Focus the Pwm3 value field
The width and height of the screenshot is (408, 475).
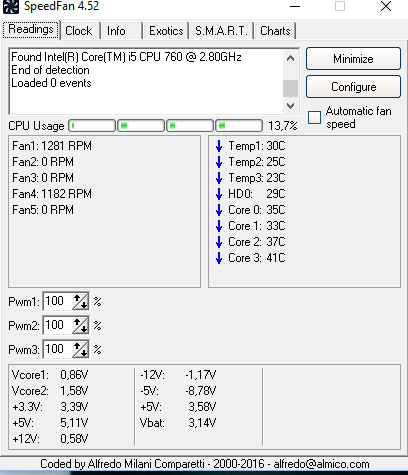coord(57,349)
